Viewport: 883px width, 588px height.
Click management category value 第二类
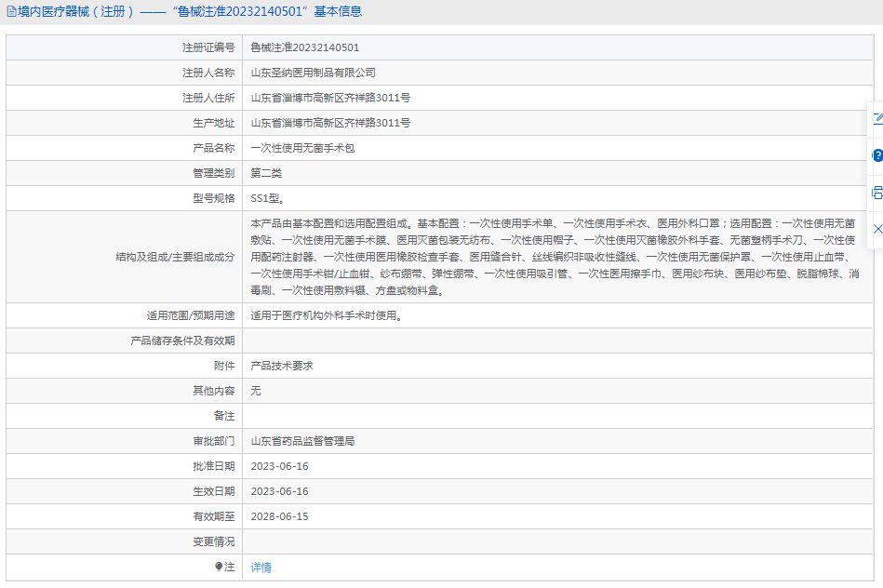pos(266,173)
